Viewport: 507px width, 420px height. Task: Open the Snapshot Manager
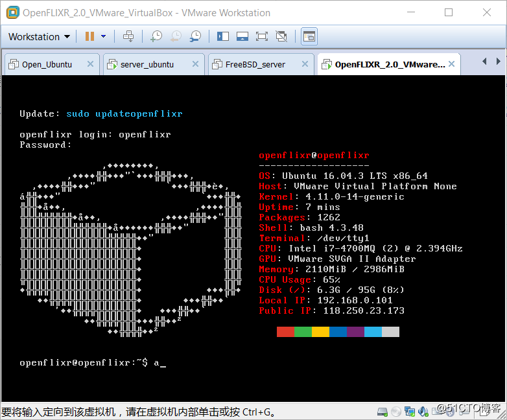click(x=195, y=36)
